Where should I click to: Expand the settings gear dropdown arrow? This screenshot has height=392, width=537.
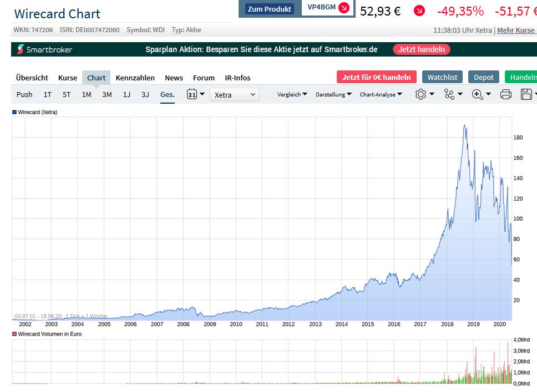432,94
